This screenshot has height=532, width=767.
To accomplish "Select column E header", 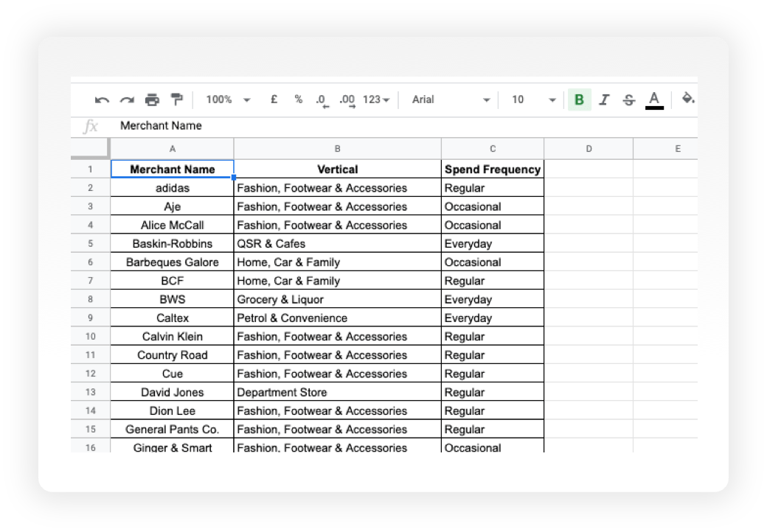I will coord(666,149).
